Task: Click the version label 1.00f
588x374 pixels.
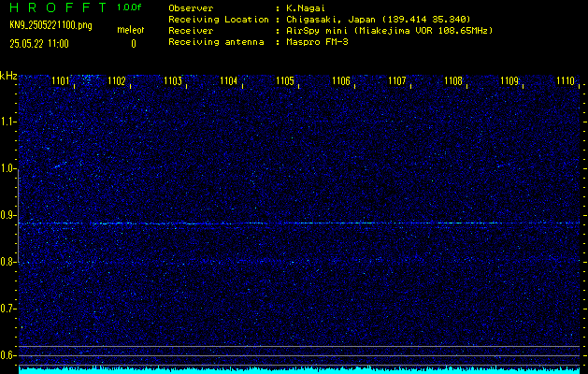Action: (129, 7)
